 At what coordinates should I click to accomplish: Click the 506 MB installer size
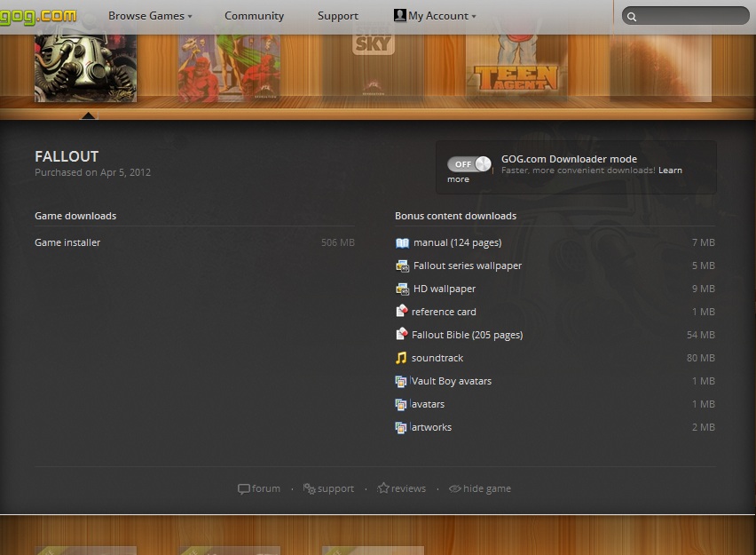(x=337, y=242)
